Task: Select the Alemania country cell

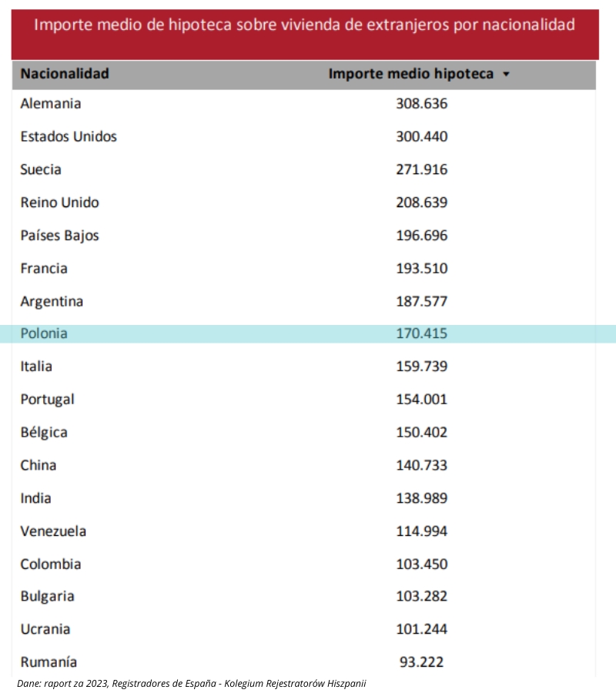Action: (x=51, y=103)
